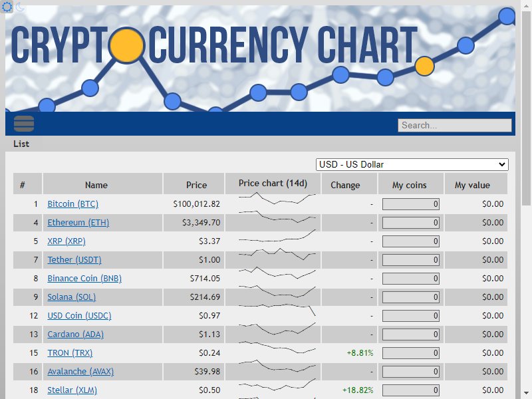Click the Solana My coins input
This screenshot has width=532, height=399.
click(x=411, y=297)
